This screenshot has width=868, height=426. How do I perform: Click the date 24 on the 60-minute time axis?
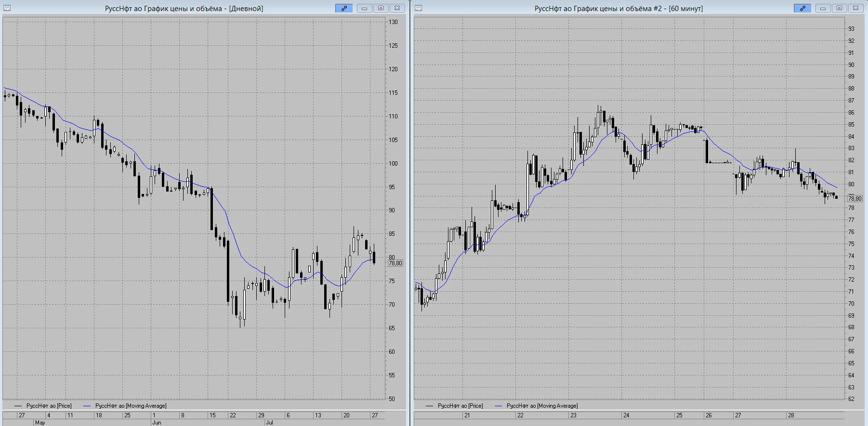pyautogui.click(x=626, y=415)
